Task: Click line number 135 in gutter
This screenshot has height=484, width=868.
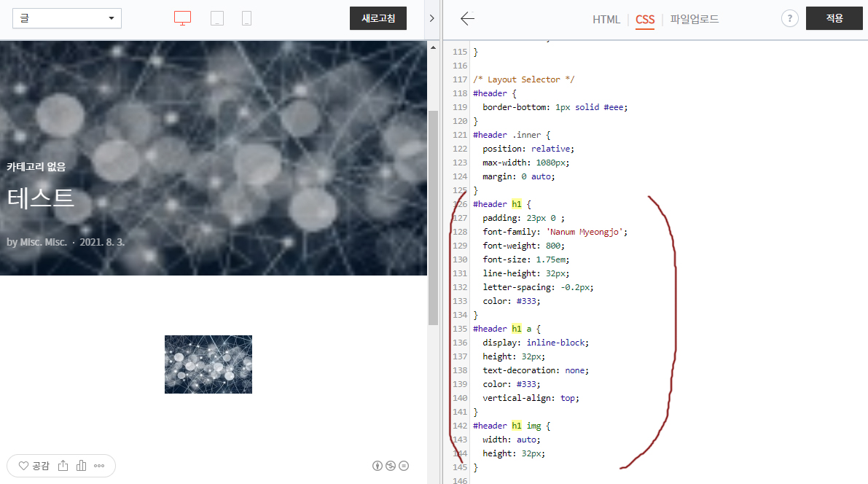Action: [459, 329]
